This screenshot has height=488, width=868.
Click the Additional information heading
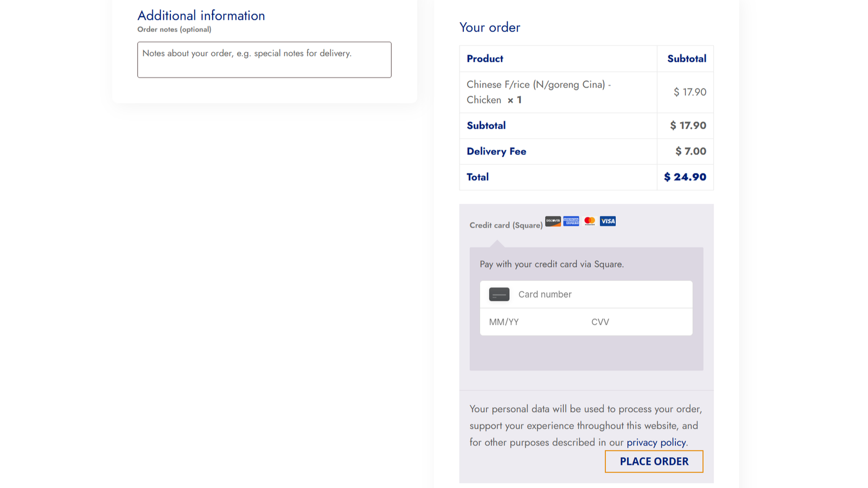(x=201, y=16)
